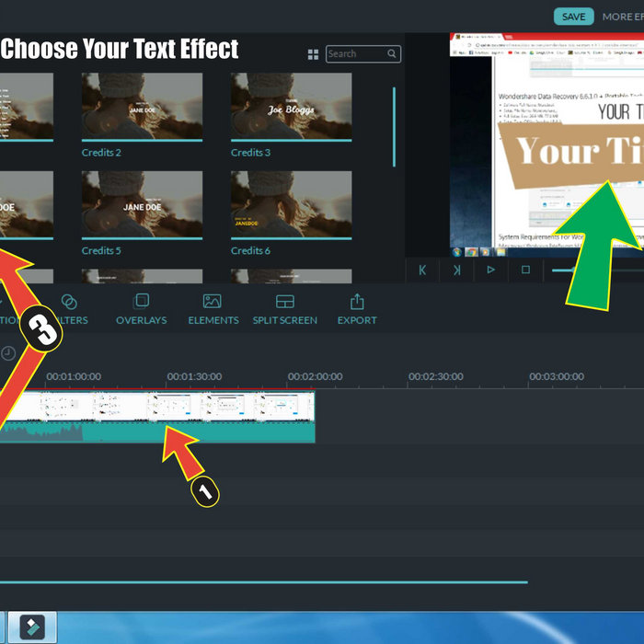644x644 pixels.
Task: Jump to previous frame in preview
Action: tap(456, 270)
